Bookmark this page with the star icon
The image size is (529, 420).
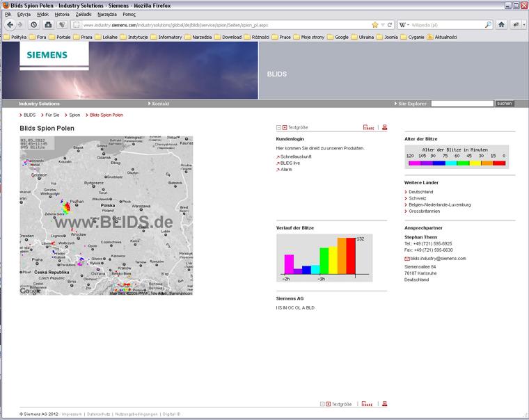pos(374,25)
